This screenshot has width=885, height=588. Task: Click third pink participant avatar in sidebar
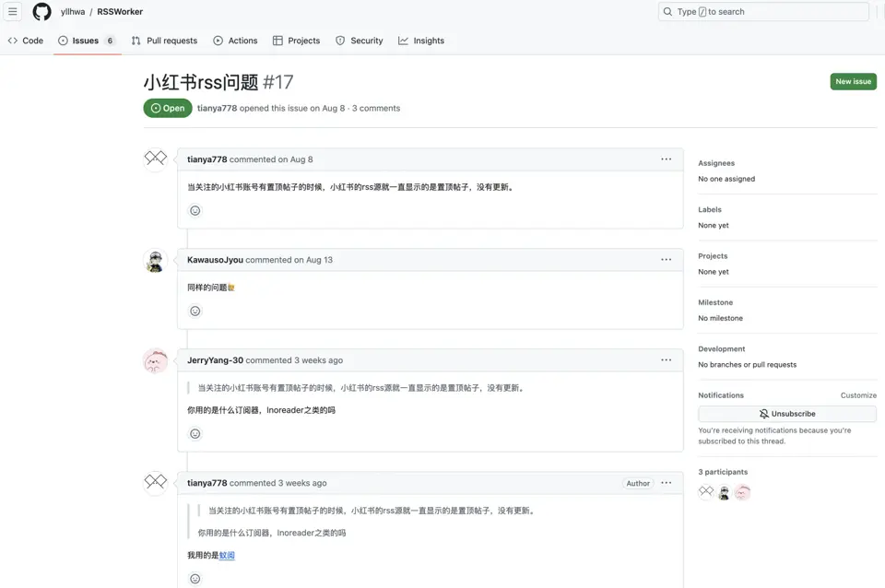[742, 492]
